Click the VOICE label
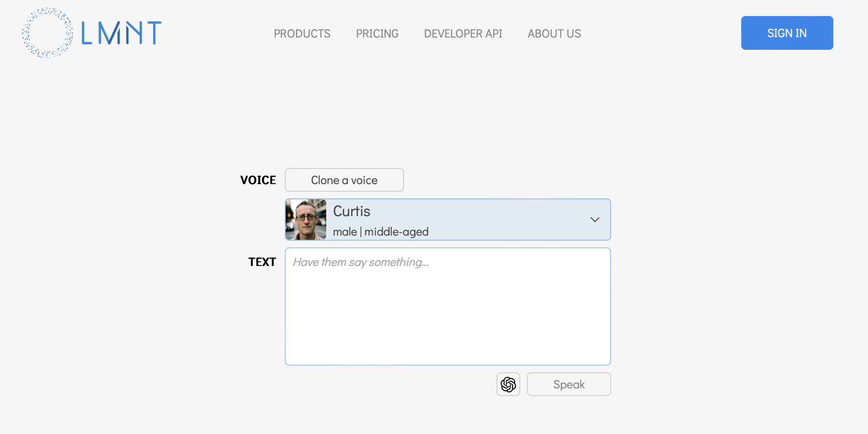 pyautogui.click(x=258, y=180)
